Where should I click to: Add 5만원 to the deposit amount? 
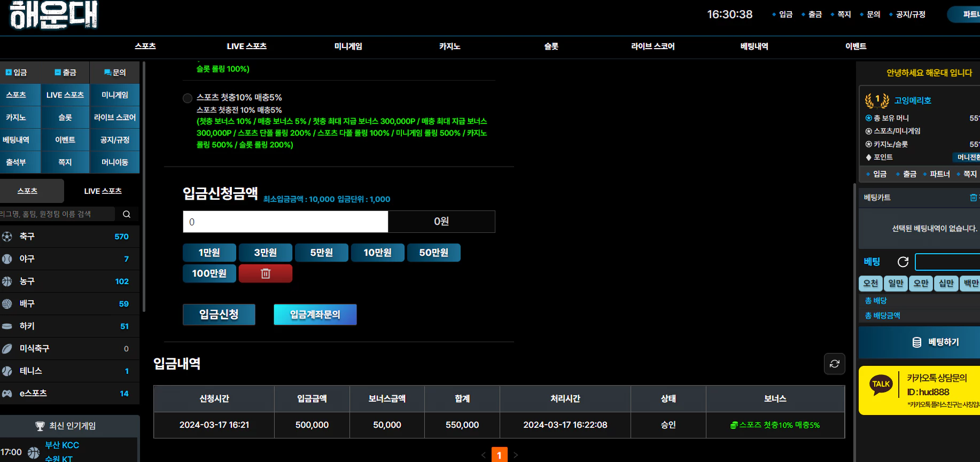coord(322,253)
